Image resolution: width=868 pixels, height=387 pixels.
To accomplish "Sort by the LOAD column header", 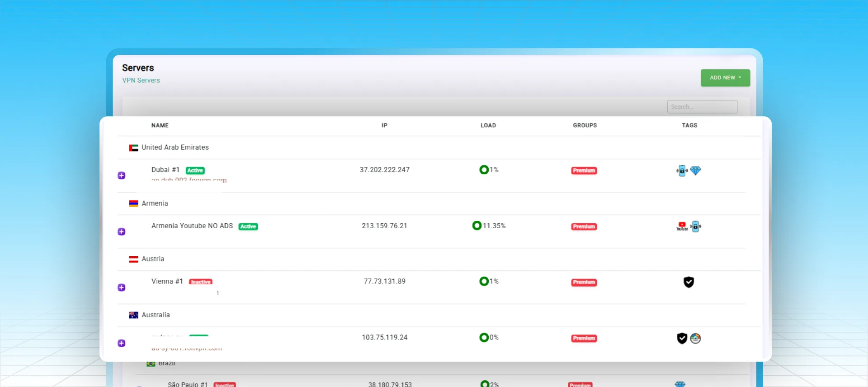I will [488, 125].
